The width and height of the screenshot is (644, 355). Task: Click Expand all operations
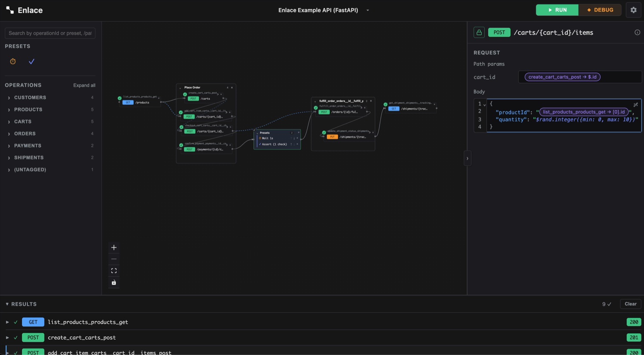point(84,85)
